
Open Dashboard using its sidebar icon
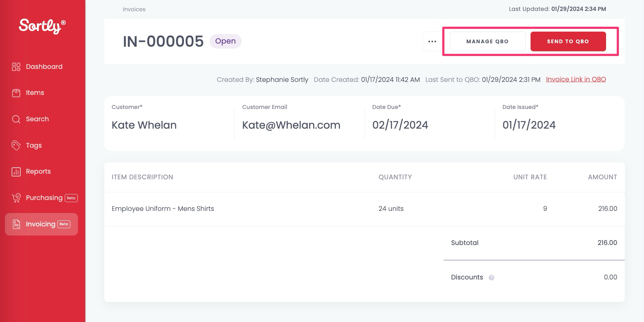[16, 66]
